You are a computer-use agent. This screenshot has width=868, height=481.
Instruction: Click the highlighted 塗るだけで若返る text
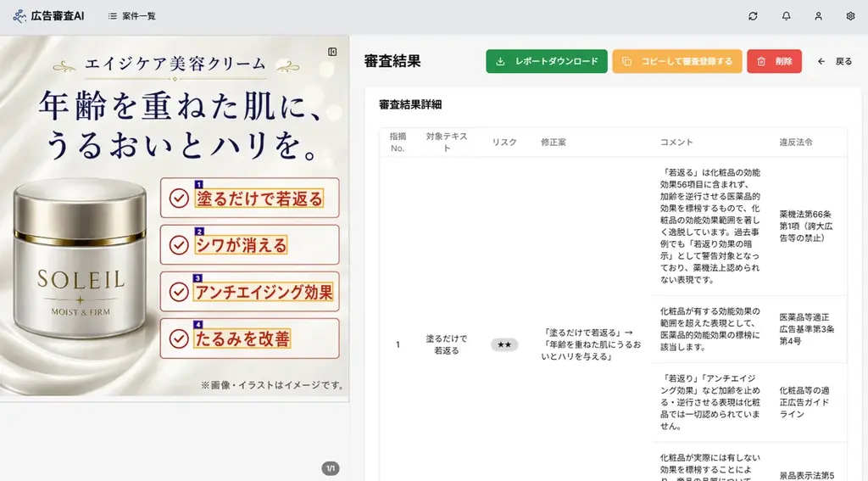coord(259,199)
